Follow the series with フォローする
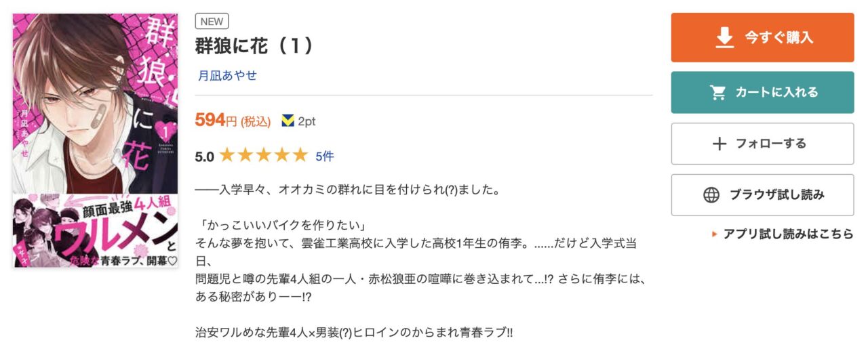This screenshot has width=868, height=357. (x=762, y=144)
